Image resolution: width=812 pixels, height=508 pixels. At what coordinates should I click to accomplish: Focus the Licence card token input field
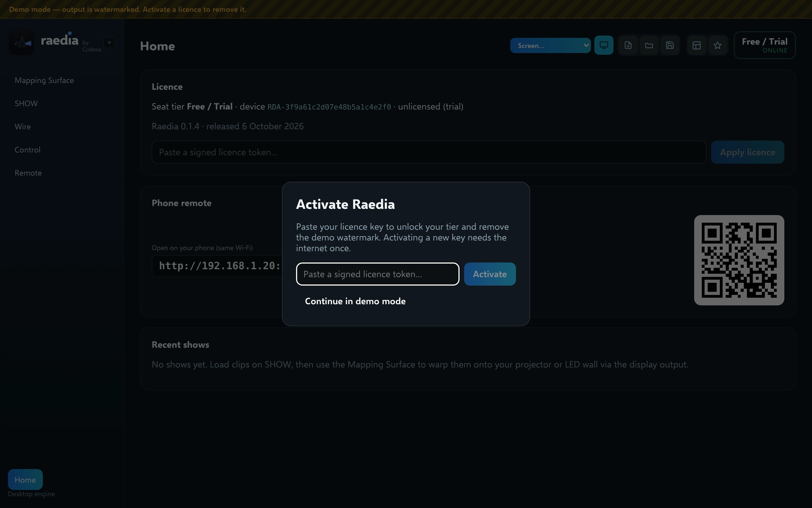click(x=429, y=152)
